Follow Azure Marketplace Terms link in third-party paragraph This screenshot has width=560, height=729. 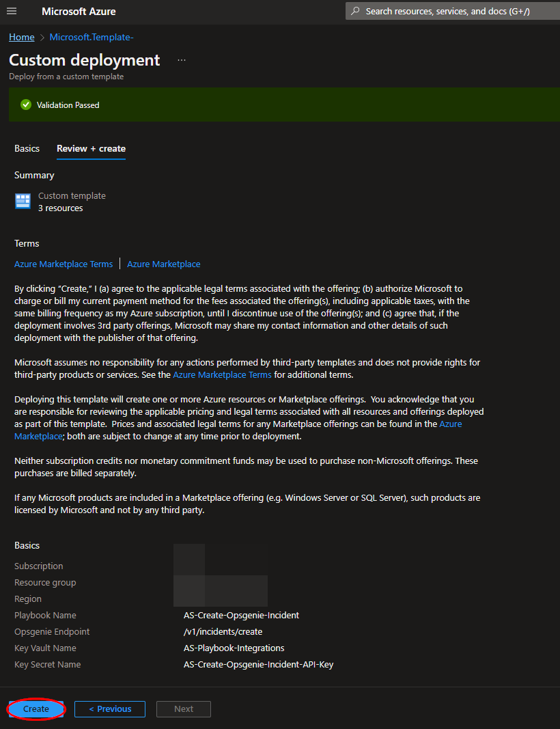[222, 374]
